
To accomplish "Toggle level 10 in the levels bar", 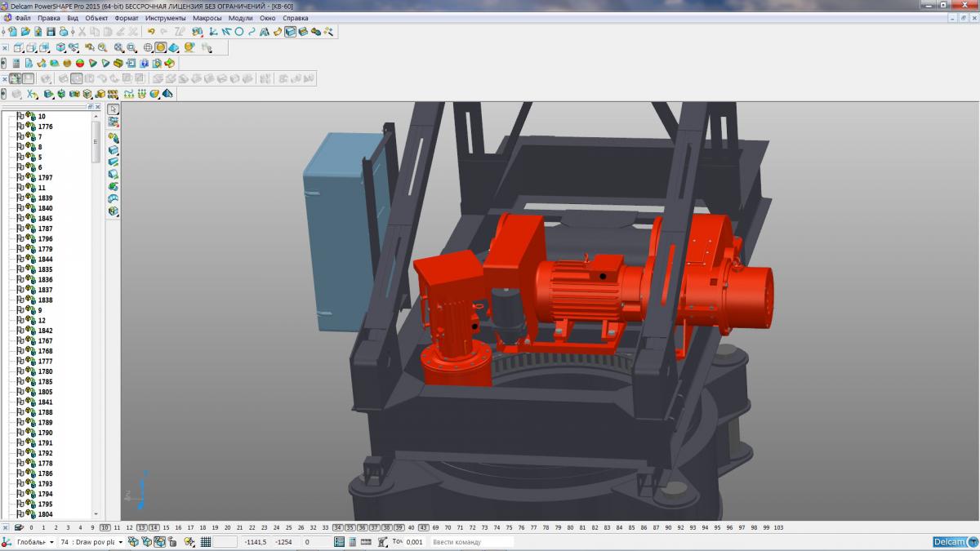I will pos(105,528).
